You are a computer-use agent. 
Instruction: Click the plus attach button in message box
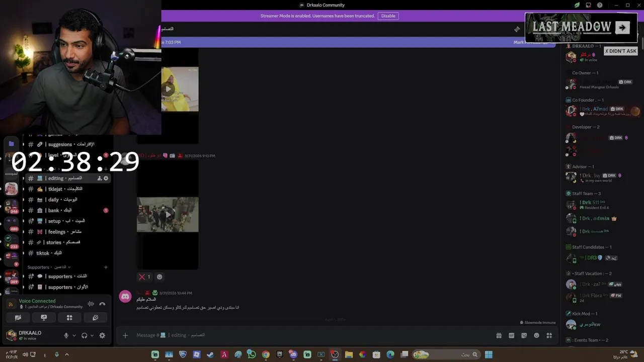point(125,335)
